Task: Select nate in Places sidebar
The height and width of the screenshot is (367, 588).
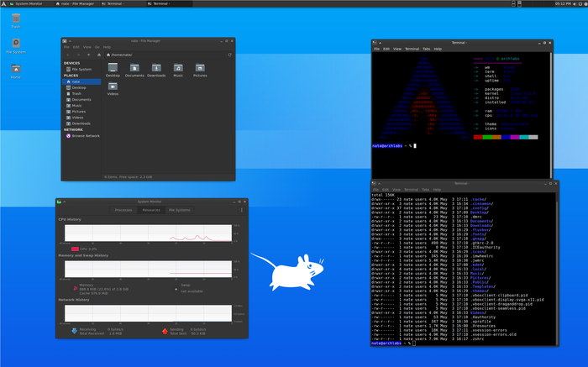Action: pos(81,81)
